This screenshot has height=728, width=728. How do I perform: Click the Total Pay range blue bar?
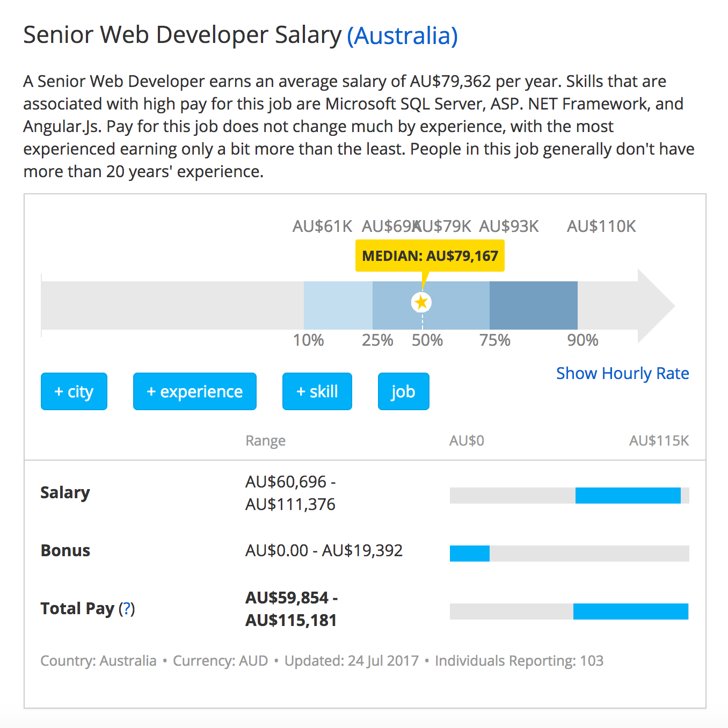click(630, 611)
